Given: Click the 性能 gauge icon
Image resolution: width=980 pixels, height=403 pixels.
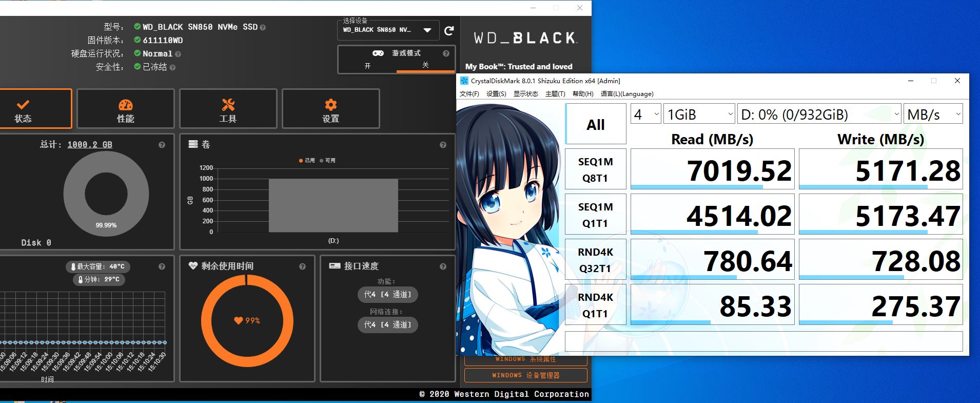Looking at the screenshot, I should coord(126,105).
